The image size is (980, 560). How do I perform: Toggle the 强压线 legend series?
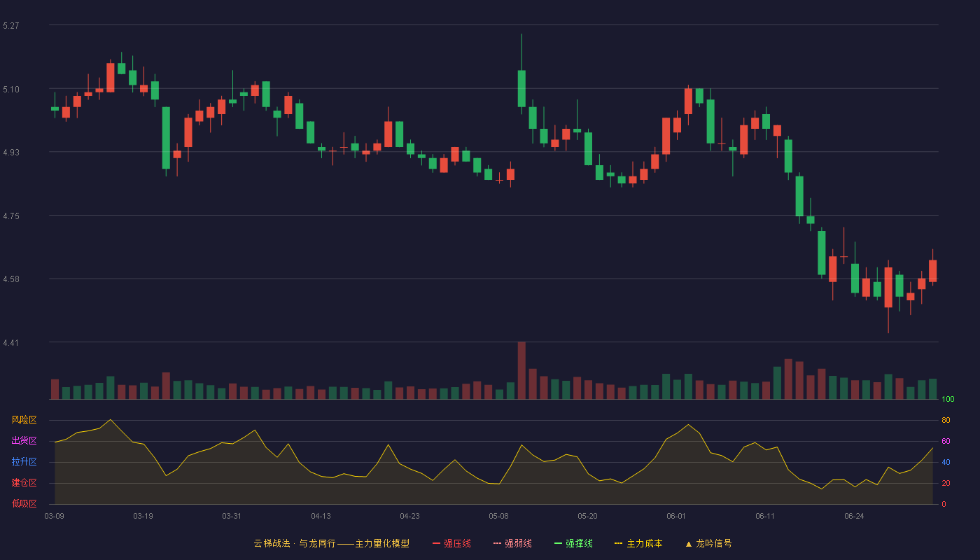click(451, 543)
